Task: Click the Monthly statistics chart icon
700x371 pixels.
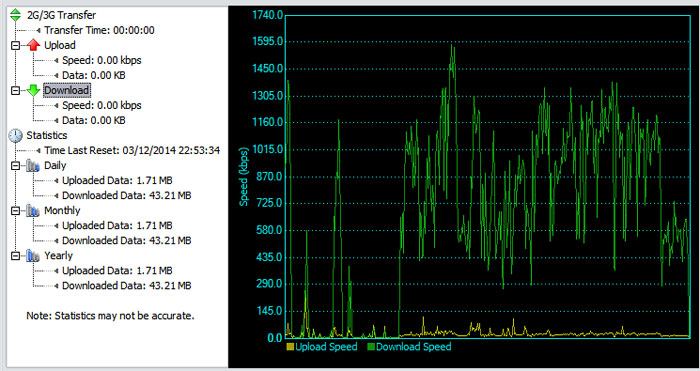Action: pyautogui.click(x=33, y=211)
